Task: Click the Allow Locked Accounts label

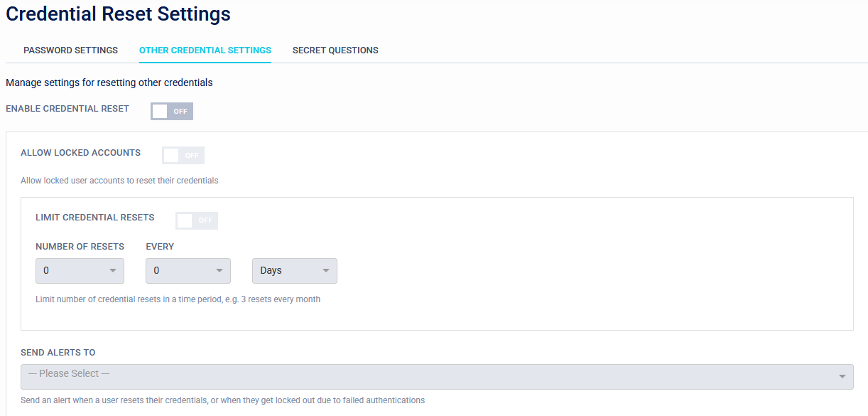Action: point(80,152)
